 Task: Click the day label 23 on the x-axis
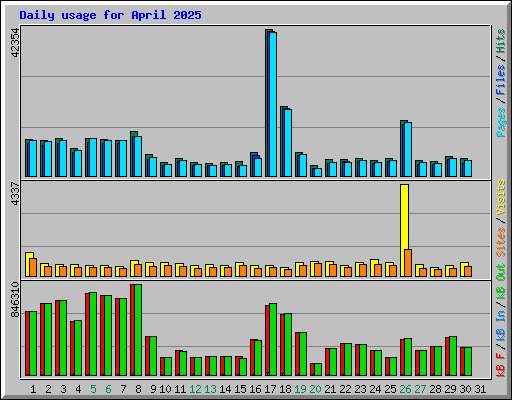(x=360, y=389)
